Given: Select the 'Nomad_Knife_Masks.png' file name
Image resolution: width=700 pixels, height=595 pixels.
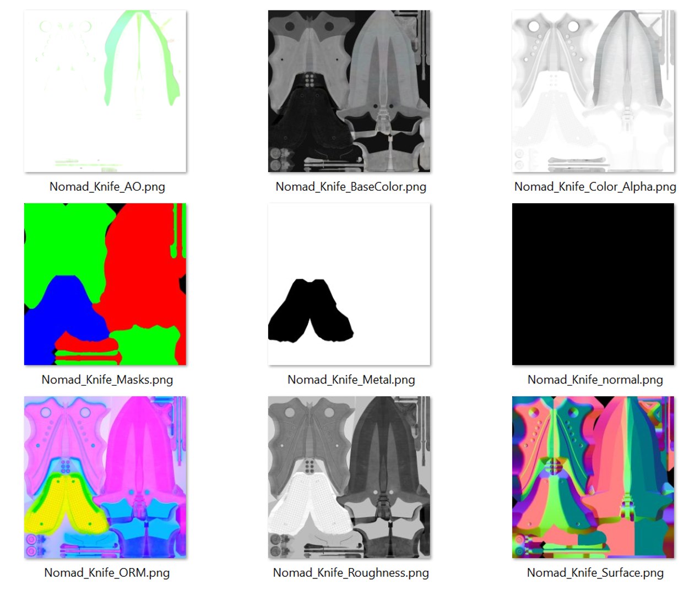Looking at the screenshot, I should point(107,380).
